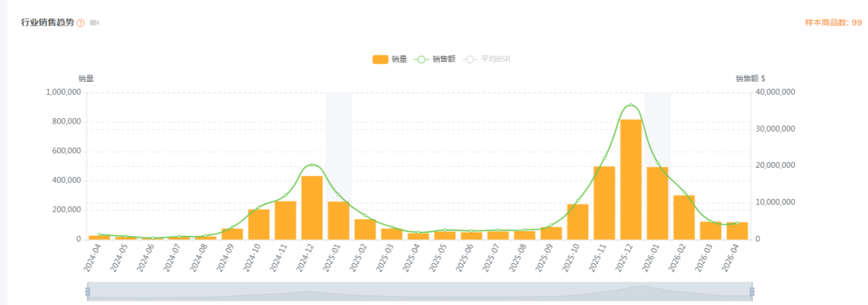
Task: Select the 2025-01 sales bar
Action: [338, 221]
